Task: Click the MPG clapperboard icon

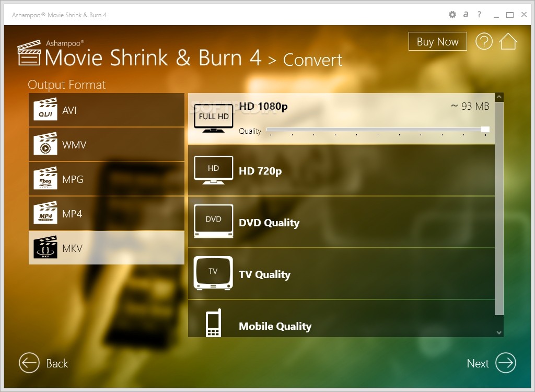Action: [x=45, y=178]
